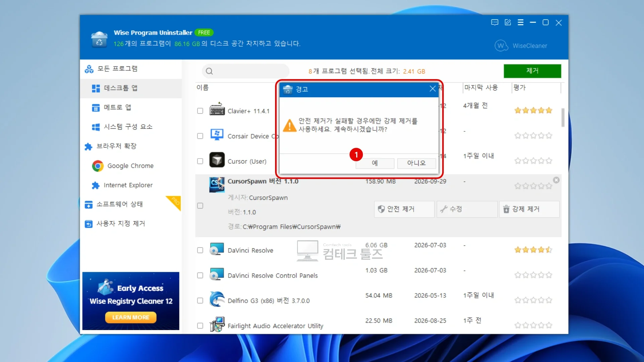Tick the Cursor (User) checkbox
Screen dimensions: 644x362
tap(200, 161)
